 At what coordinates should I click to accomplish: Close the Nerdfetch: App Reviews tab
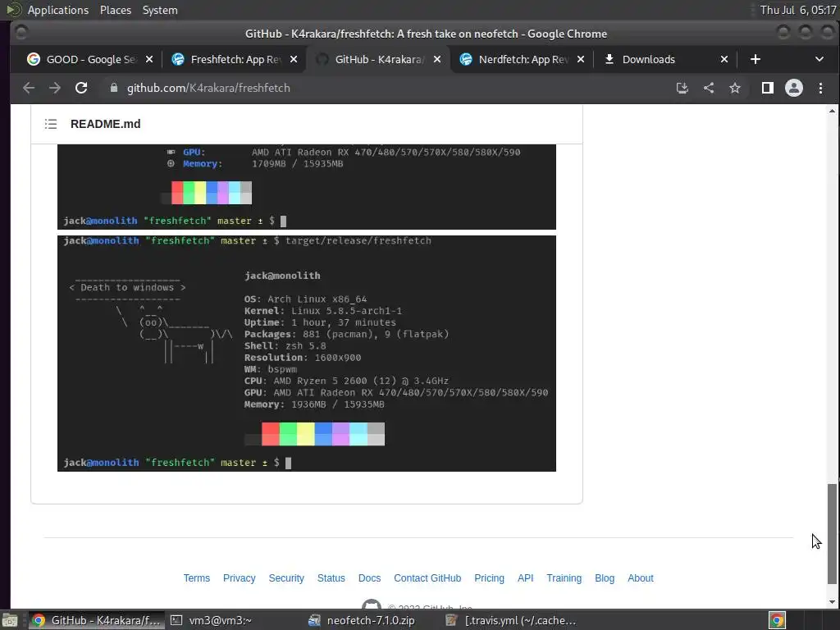point(580,59)
